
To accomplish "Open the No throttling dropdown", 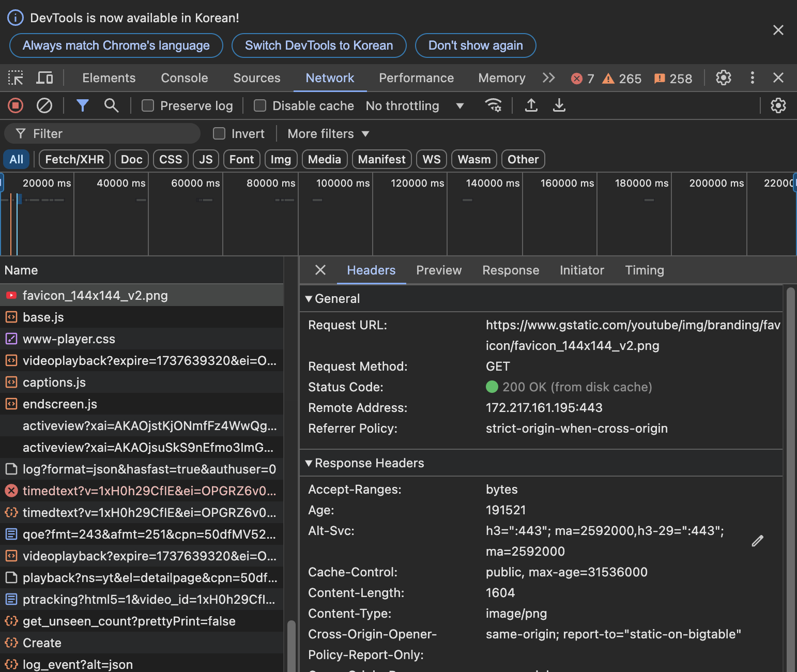I will point(415,106).
